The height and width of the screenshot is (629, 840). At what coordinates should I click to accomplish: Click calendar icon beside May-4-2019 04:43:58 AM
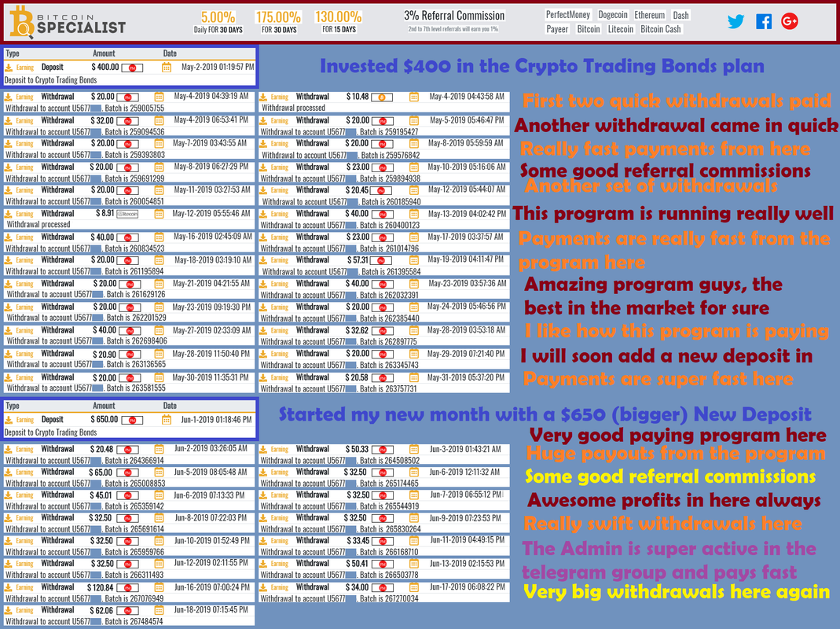click(x=414, y=97)
